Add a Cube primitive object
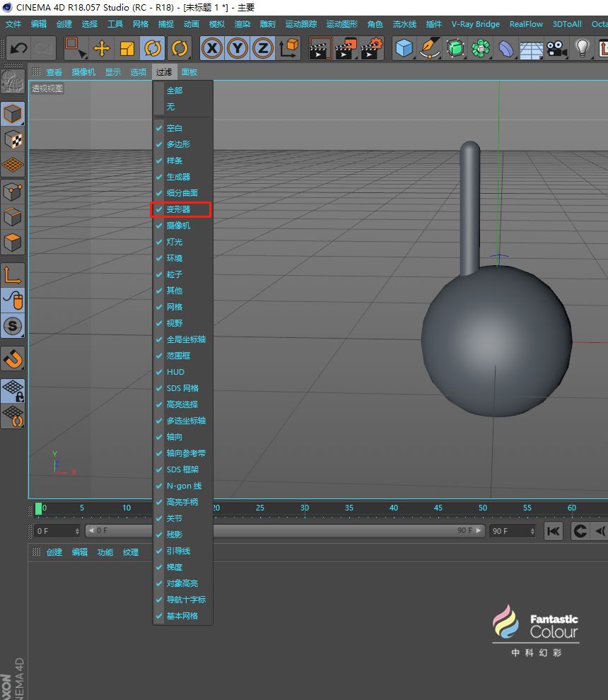This screenshot has height=700, width=608. click(x=404, y=48)
